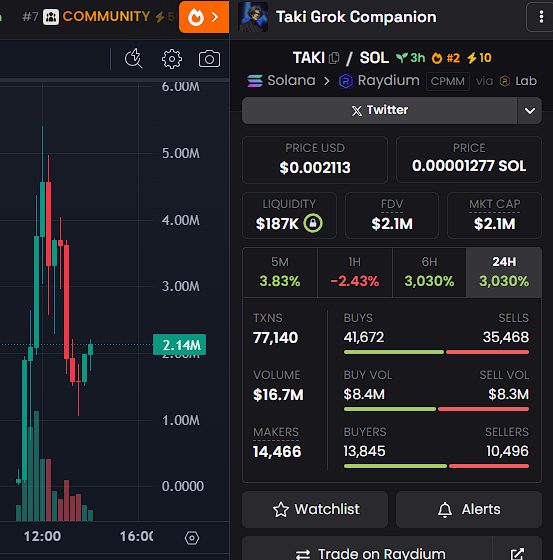
Task: Click the lightning 10 boost badge
Action: (x=479, y=58)
